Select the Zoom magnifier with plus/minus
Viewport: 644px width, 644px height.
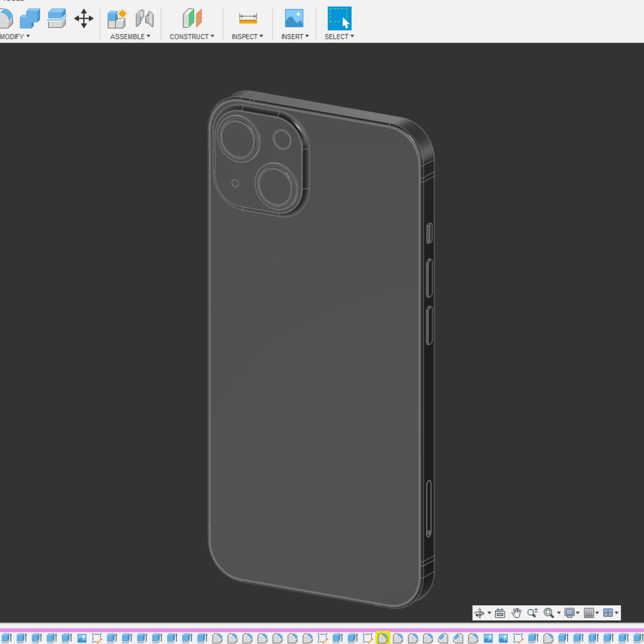pyautogui.click(x=532, y=613)
